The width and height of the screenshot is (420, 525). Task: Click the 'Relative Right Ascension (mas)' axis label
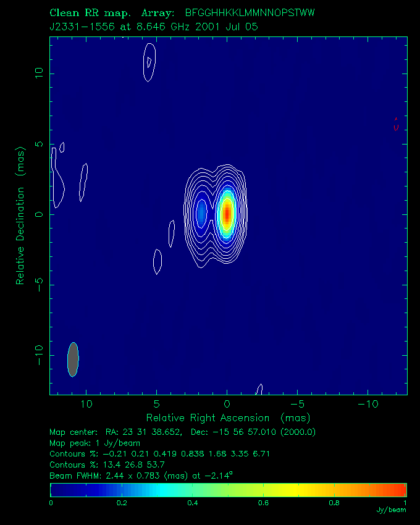point(229,418)
